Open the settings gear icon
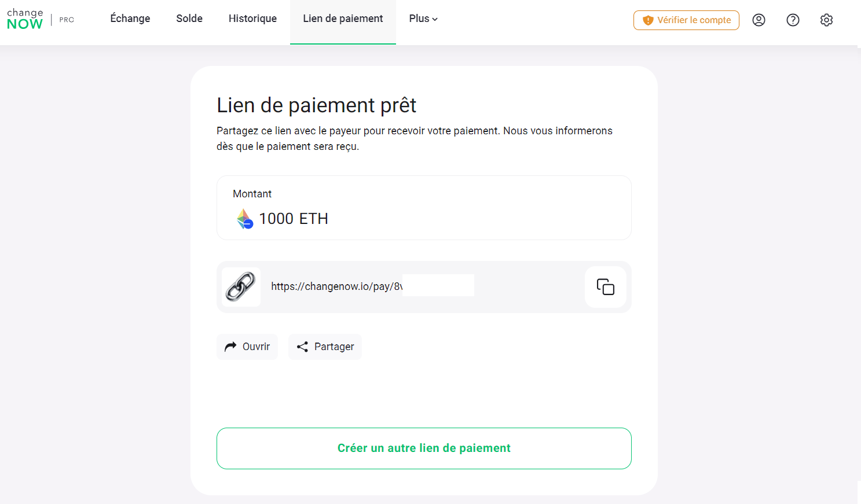 tap(826, 20)
